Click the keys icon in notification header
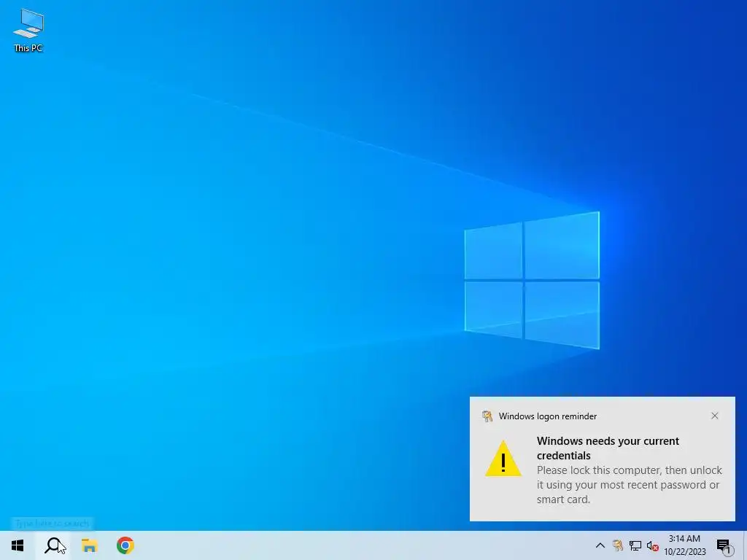This screenshot has width=747, height=560. tap(487, 416)
